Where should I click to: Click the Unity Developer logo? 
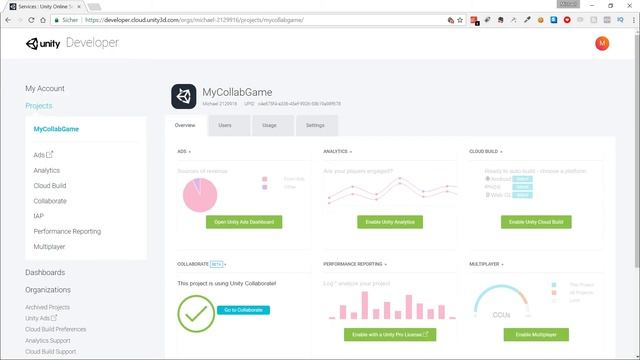[x=72, y=43]
